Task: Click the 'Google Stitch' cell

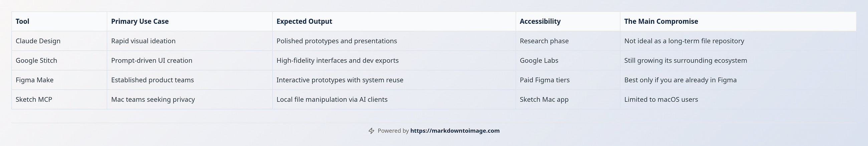Action: click(x=59, y=61)
